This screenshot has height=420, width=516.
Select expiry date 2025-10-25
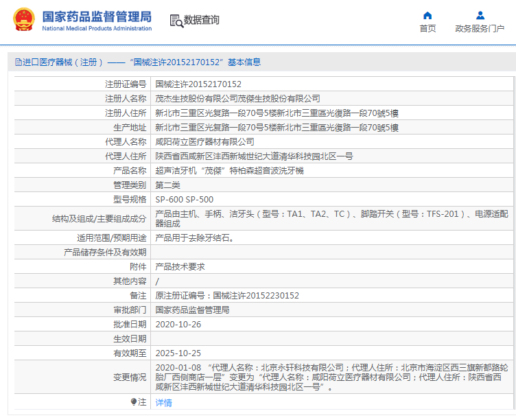point(178,353)
